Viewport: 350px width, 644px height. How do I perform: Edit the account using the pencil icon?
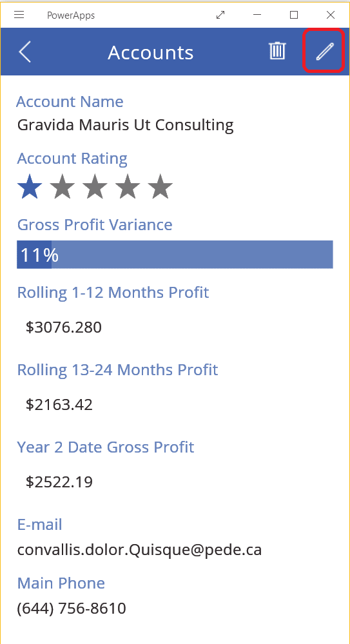(324, 52)
